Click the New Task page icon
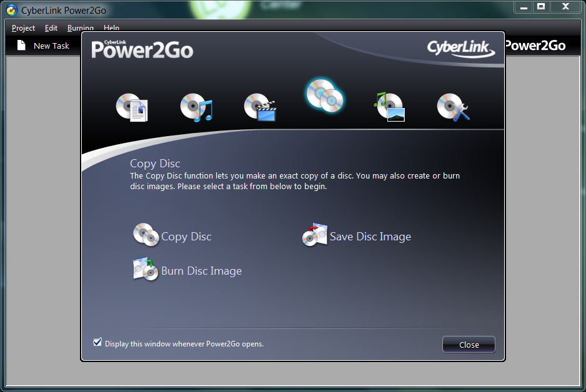This screenshot has width=586, height=392. 22,46
